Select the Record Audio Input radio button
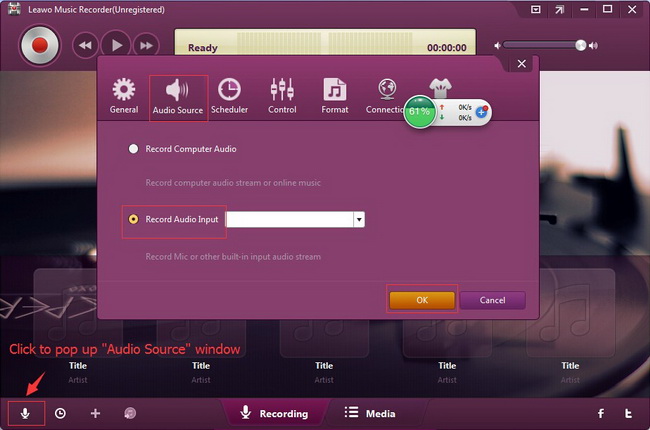This screenshot has width=650, height=430. pyautogui.click(x=133, y=219)
